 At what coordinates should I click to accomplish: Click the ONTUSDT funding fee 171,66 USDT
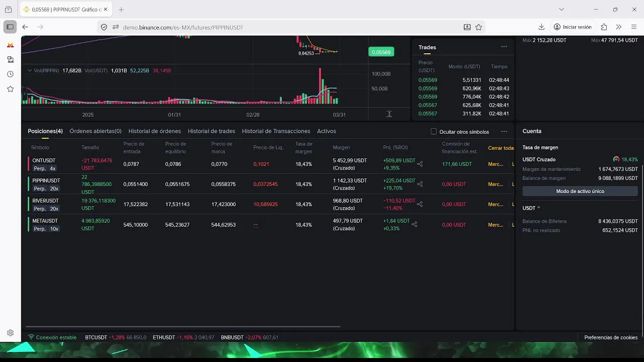457,164
